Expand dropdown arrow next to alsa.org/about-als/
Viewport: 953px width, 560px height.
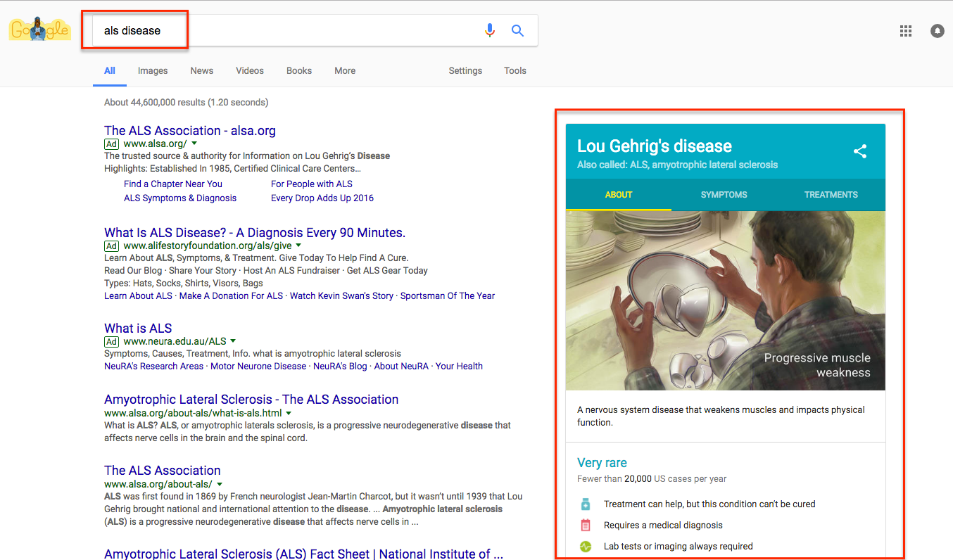(x=219, y=484)
